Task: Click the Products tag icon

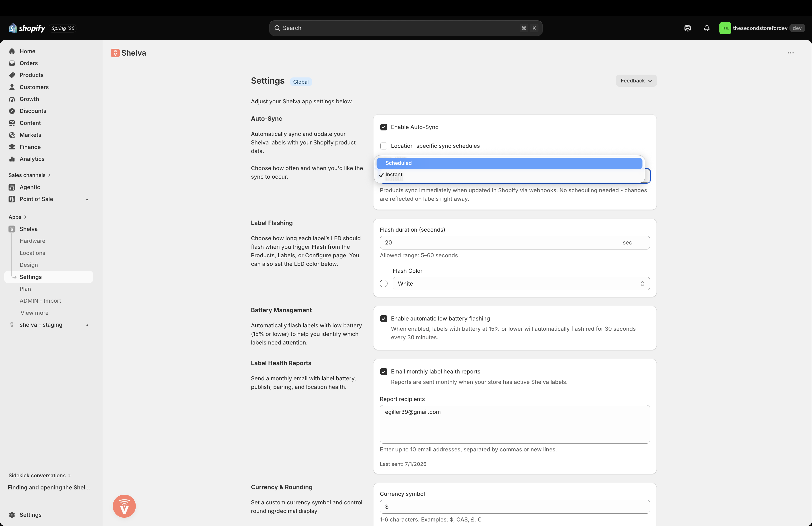Action: tap(12, 75)
